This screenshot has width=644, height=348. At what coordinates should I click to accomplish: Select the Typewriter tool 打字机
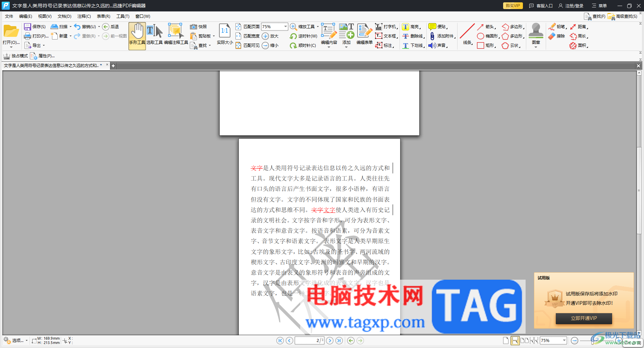386,27
